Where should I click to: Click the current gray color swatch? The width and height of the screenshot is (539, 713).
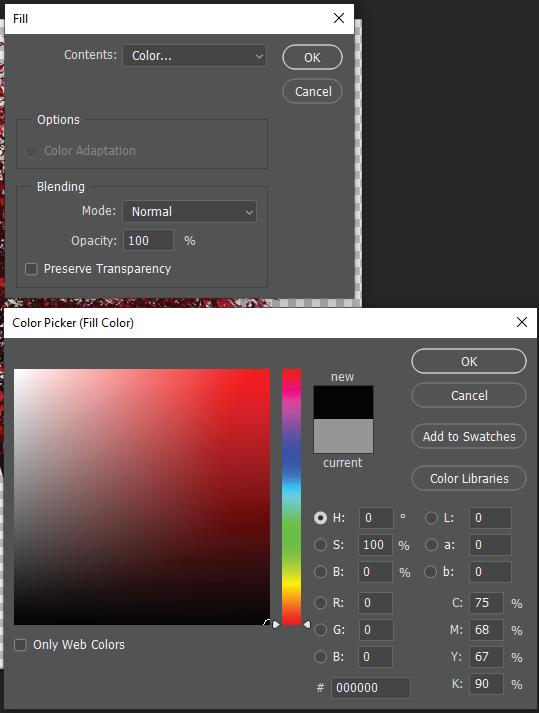tap(343, 436)
